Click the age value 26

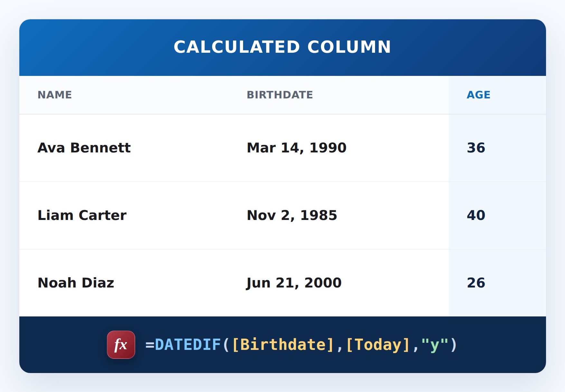(x=476, y=283)
